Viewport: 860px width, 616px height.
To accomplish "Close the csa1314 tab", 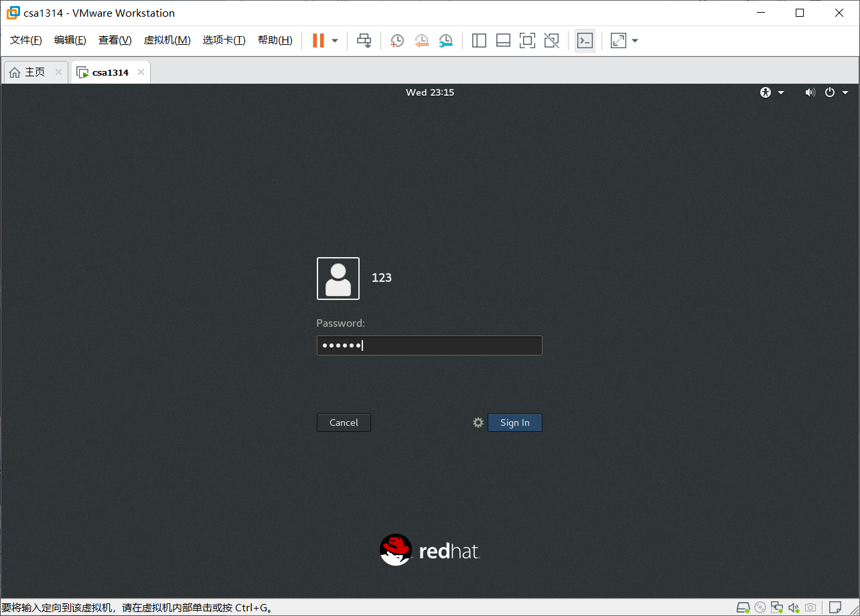I will pos(141,72).
